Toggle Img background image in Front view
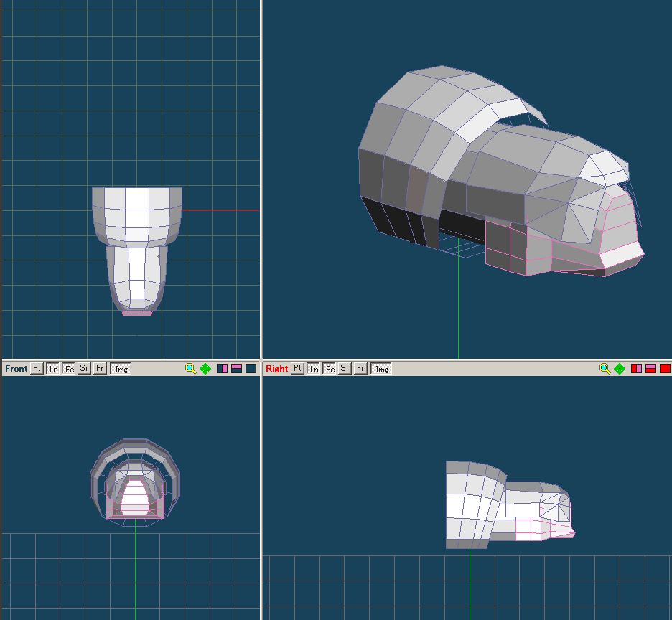Image resolution: width=672 pixels, height=620 pixels. point(121,369)
